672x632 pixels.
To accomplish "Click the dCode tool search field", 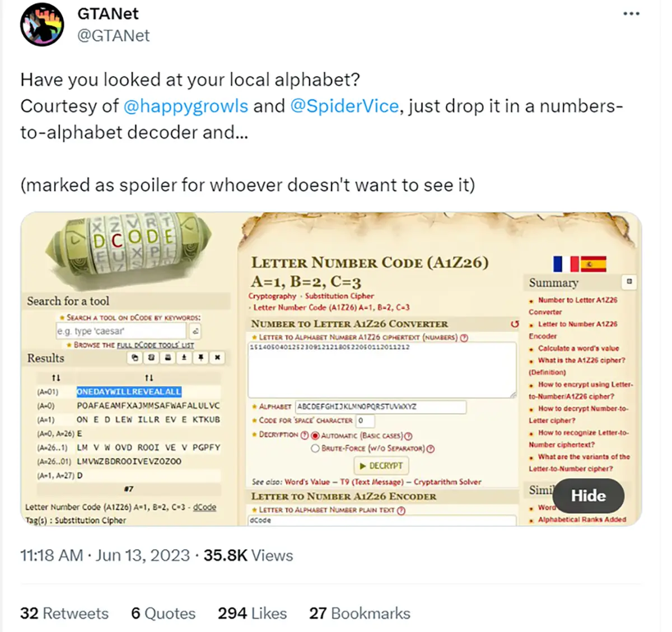I will pyautogui.click(x=121, y=331).
